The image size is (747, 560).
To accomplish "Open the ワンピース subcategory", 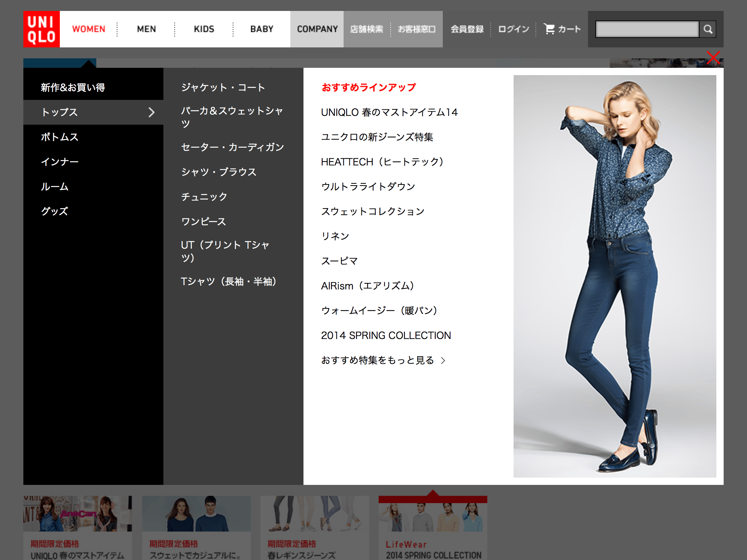I will point(204,222).
